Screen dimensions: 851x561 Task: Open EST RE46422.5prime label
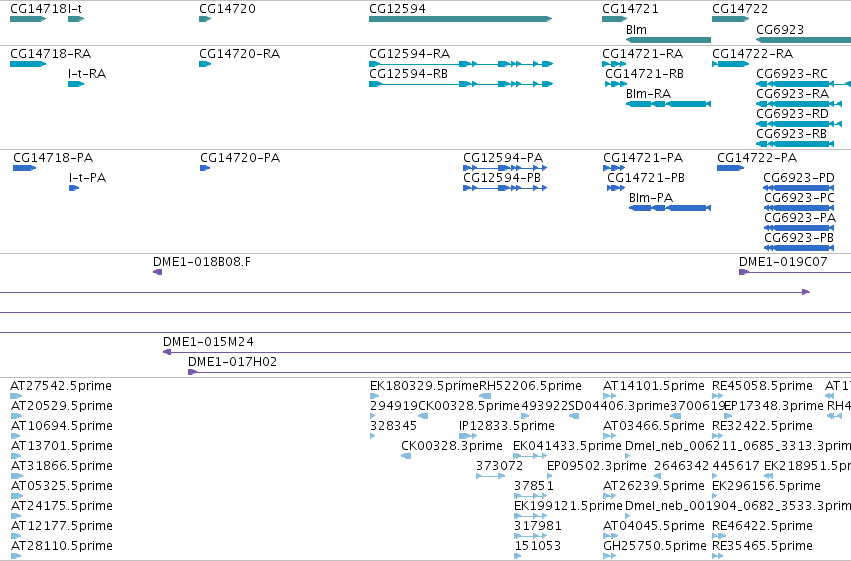(x=763, y=526)
